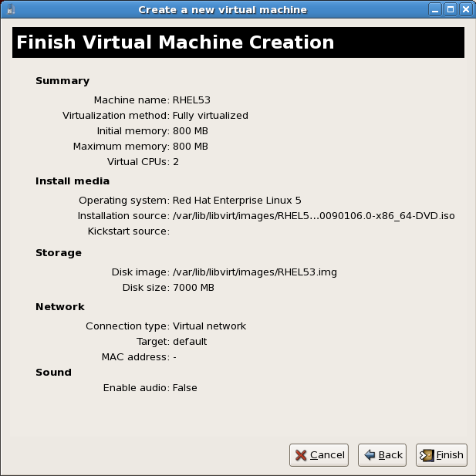Select the machine name RHEL53 text
The height and width of the screenshot is (476, 476).
(x=191, y=100)
